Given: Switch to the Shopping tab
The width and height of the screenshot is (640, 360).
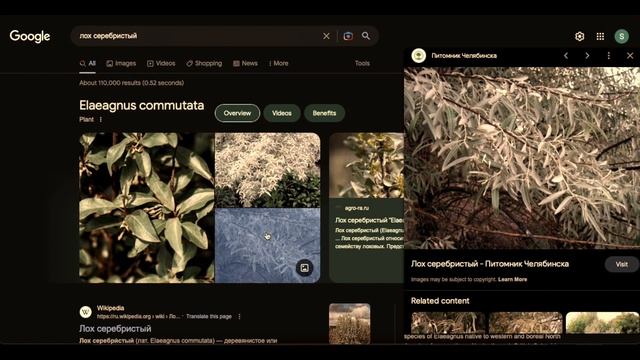Looking at the screenshot, I should pos(204,64).
